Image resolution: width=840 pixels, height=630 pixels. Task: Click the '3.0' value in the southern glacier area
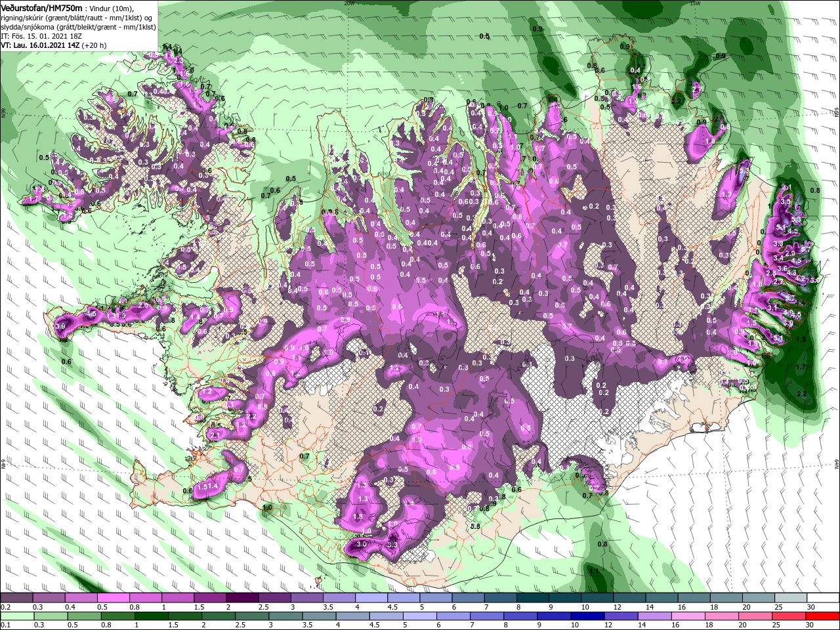[x=362, y=545]
